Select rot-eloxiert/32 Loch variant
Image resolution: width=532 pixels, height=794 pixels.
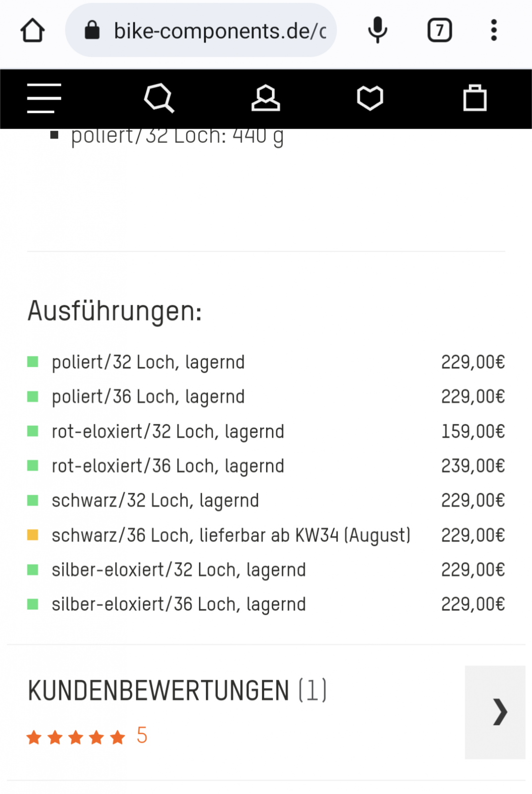click(x=168, y=432)
